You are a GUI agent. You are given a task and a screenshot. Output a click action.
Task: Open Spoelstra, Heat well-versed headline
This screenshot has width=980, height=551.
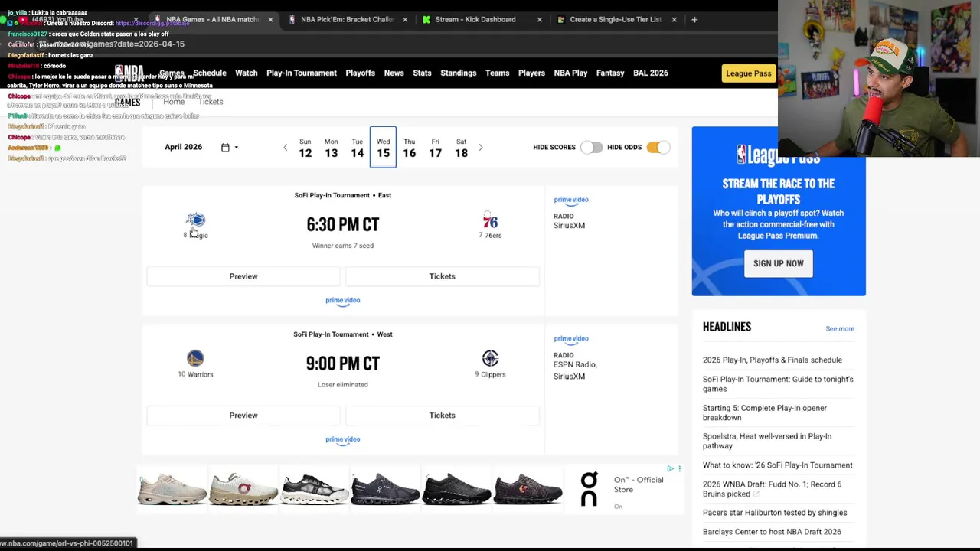pos(767,441)
